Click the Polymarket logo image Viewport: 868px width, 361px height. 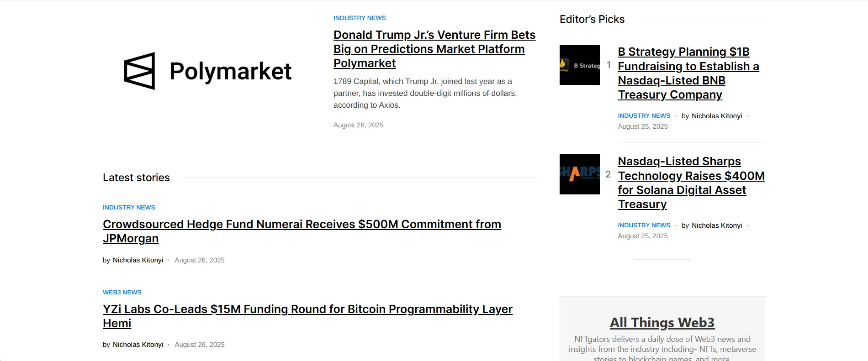208,71
